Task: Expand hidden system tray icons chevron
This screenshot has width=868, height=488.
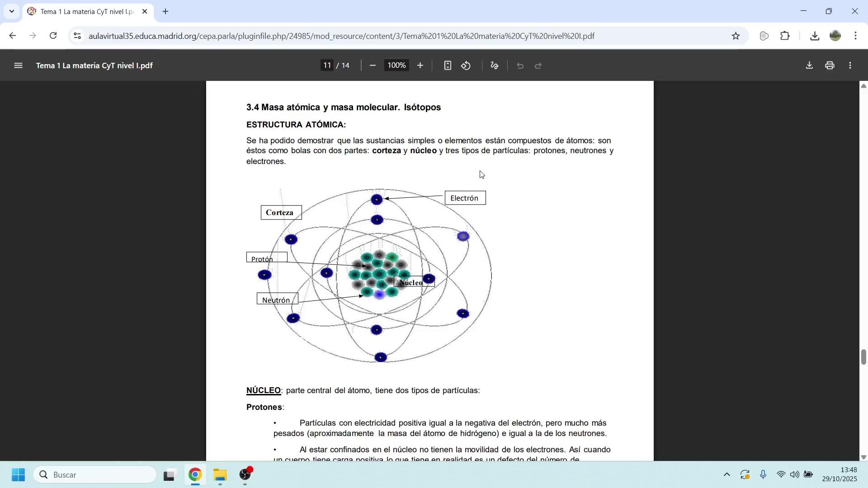Action: pos(726,475)
